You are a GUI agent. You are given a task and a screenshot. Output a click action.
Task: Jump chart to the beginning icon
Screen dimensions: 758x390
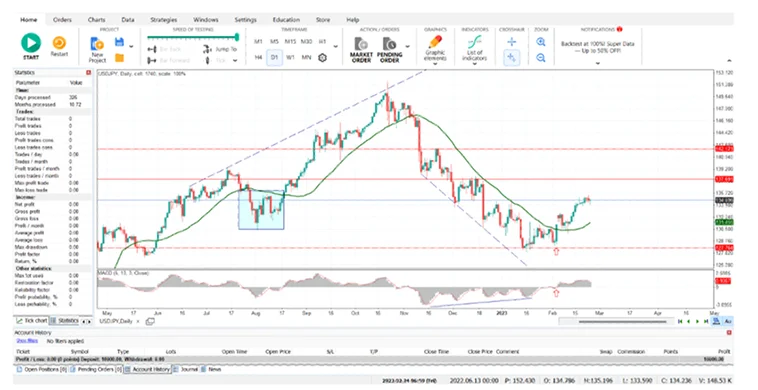(x=680, y=321)
